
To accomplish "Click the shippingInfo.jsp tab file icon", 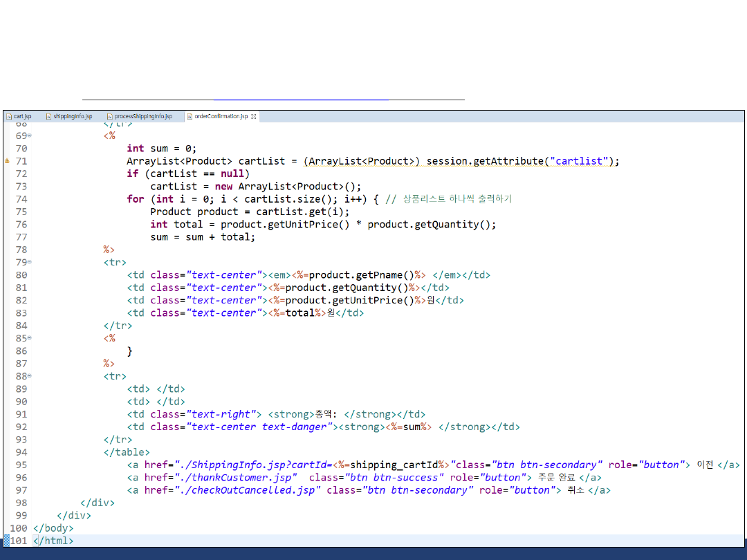I will pyautogui.click(x=48, y=117).
